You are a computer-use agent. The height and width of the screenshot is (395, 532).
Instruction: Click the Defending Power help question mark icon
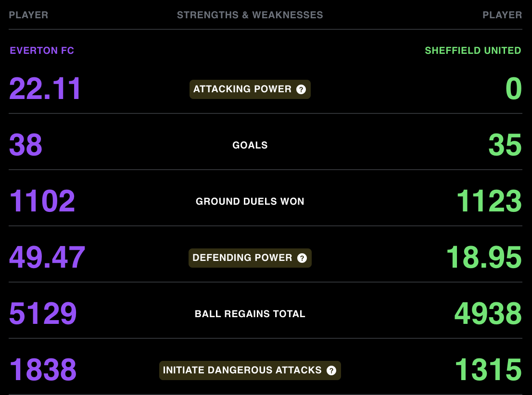(x=302, y=258)
